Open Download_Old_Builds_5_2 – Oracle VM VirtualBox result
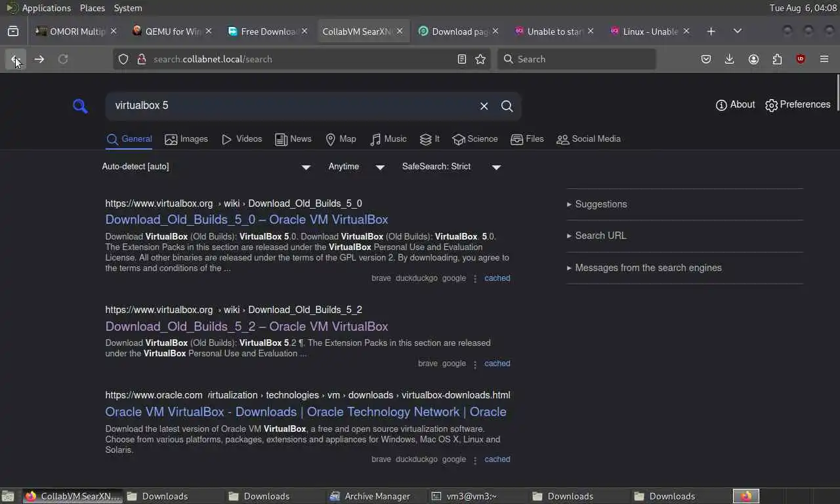Screen dimensions: 840x504 (x=247, y=327)
